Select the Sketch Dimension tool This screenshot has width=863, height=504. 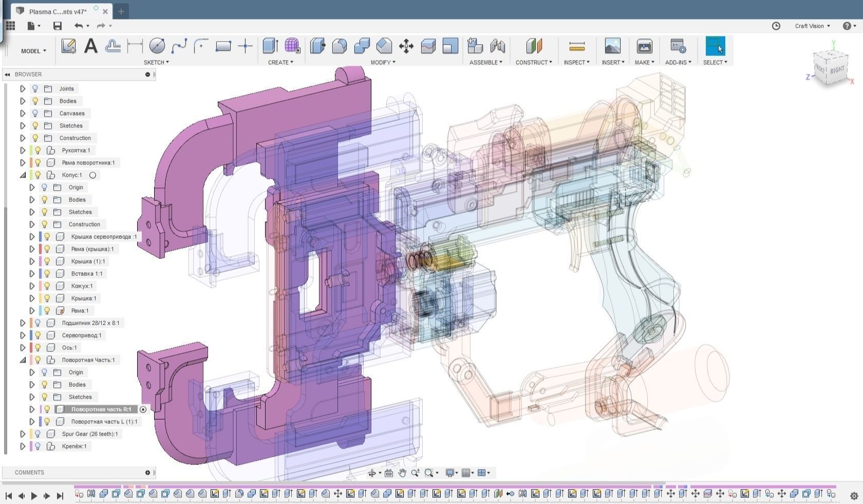pyautogui.click(x=135, y=46)
